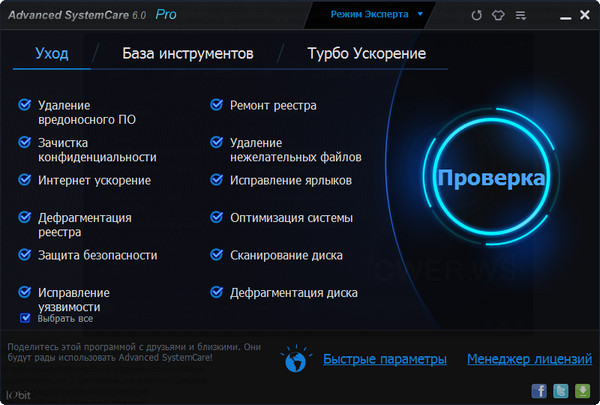Image resolution: width=600 pixels, height=405 pixels.
Task: Disable Дефрагментация диска checkbox
Action: (x=215, y=293)
